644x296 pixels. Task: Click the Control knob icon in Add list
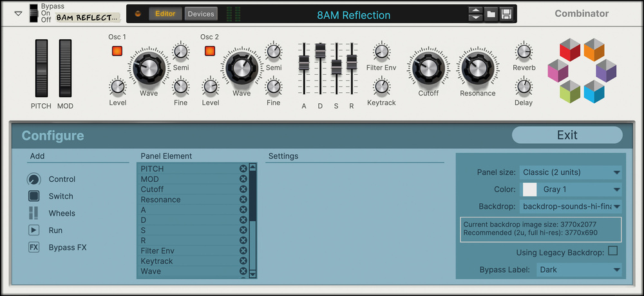33,179
